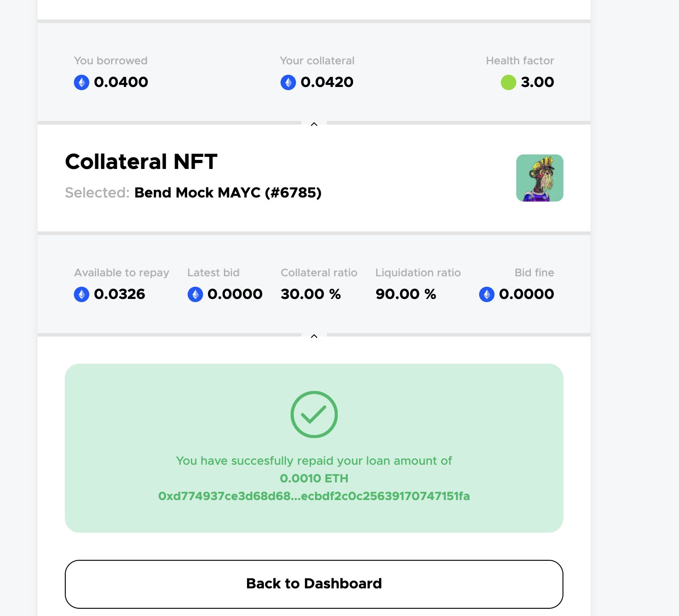This screenshot has height=616, width=679.
Task: Click the ETH icon beside the borrowed amount 0.0400
Action: (82, 82)
